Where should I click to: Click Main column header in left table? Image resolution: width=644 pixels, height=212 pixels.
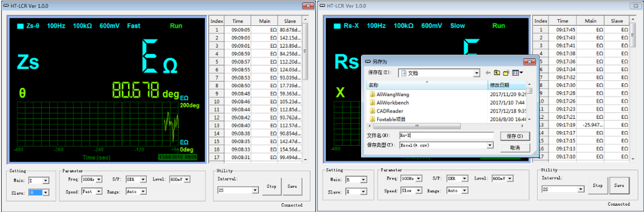click(264, 21)
